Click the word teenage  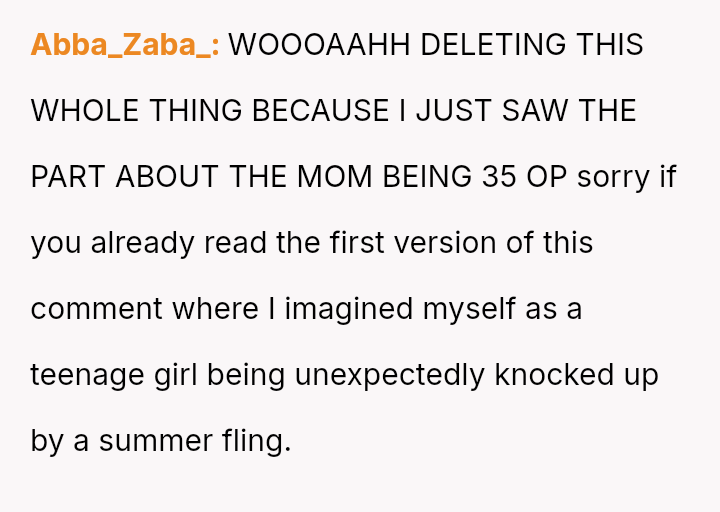87,376
